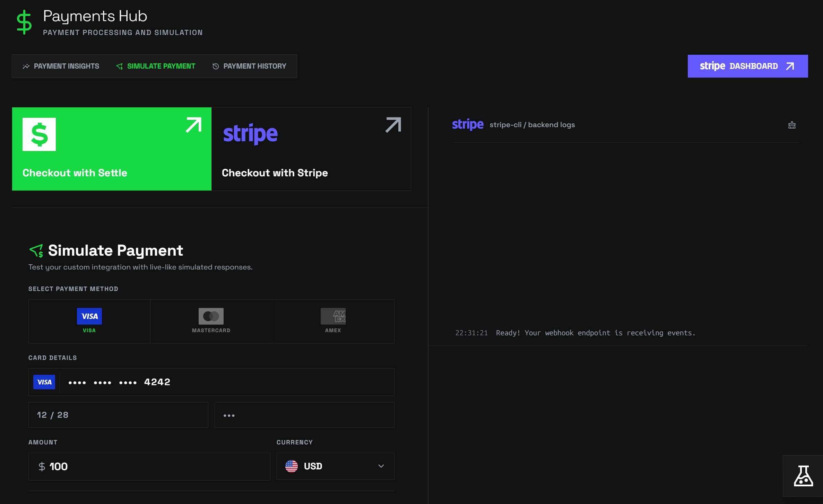Click the Simulate Payment tab send icon

coord(120,66)
